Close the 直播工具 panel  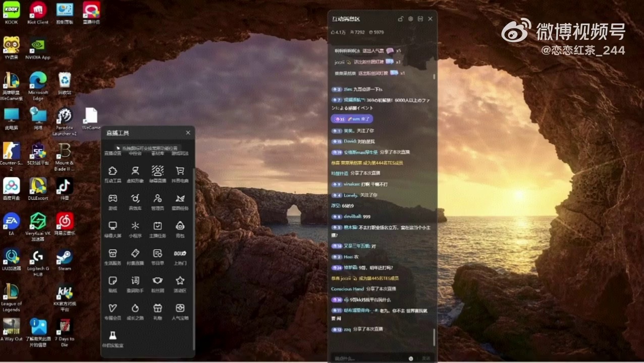click(x=188, y=133)
